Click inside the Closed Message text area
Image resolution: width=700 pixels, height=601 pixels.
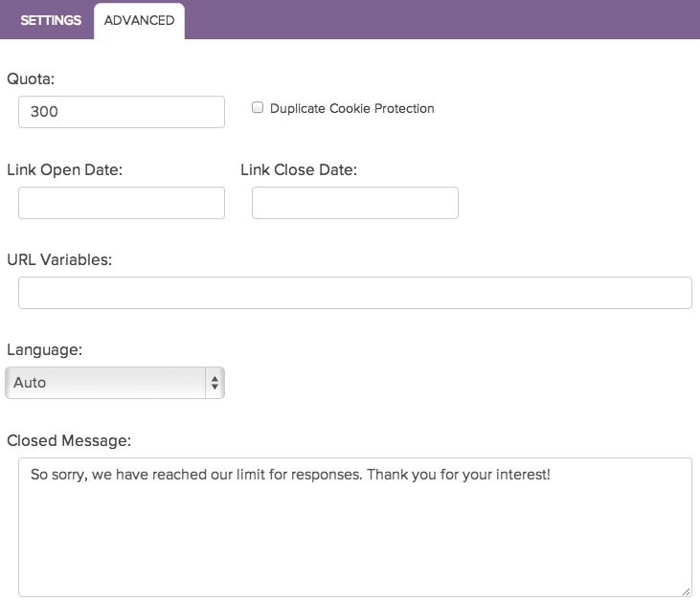(355, 527)
